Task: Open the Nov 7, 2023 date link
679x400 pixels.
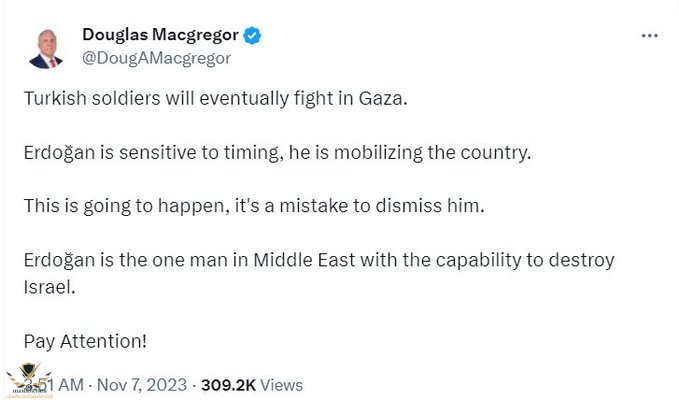Action: click(x=142, y=385)
